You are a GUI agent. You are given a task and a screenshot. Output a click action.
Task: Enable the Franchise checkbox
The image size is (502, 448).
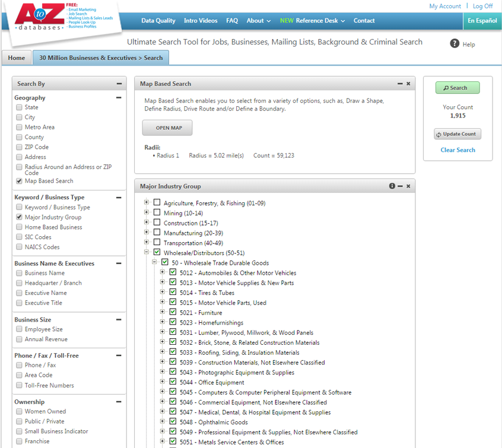pyautogui.click(x=19, y=441)
